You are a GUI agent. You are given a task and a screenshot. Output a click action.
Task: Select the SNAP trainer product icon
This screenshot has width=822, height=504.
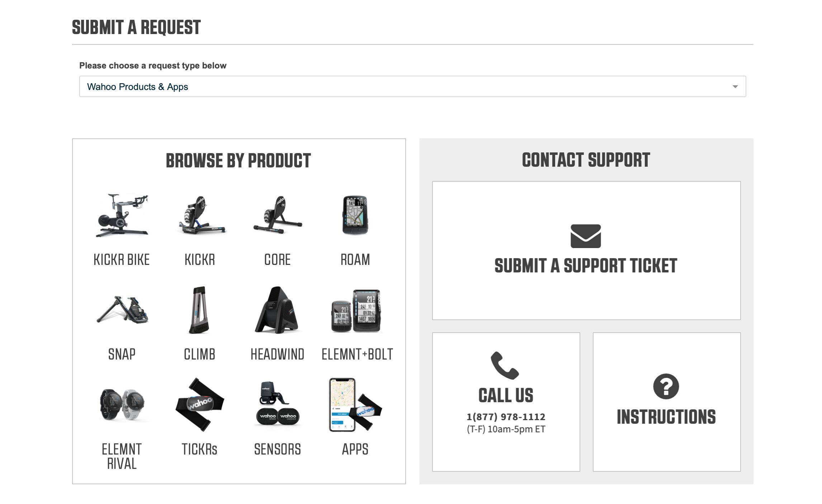[x=122, y=310]
